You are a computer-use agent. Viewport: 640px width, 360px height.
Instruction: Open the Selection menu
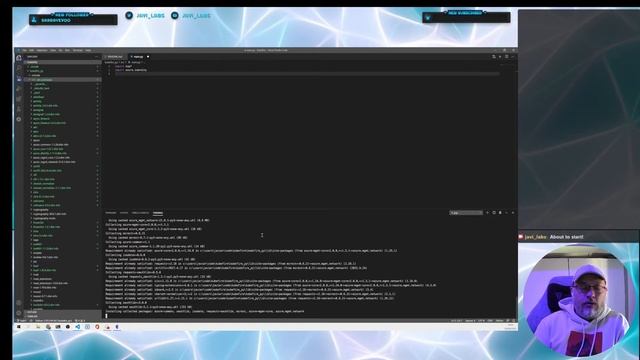point(42,50)
